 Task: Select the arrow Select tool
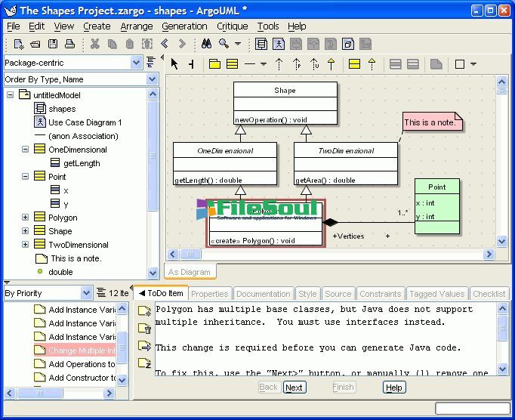(x=174, y=64)
